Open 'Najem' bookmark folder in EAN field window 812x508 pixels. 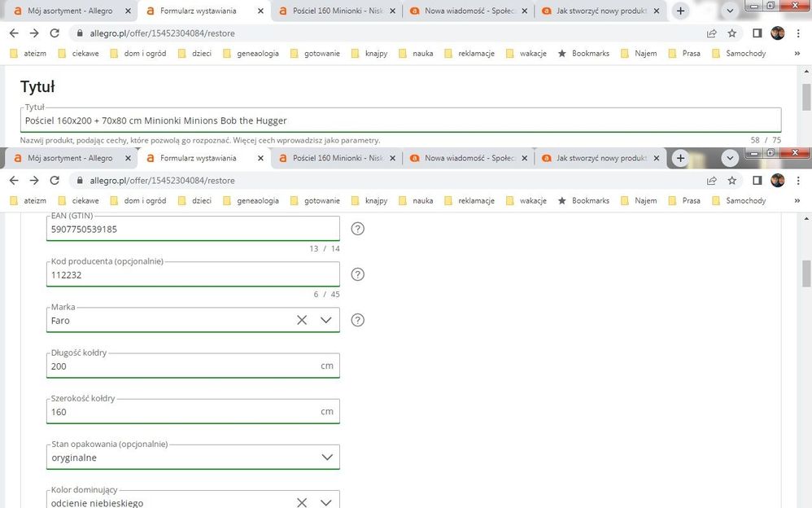(639, 200)
